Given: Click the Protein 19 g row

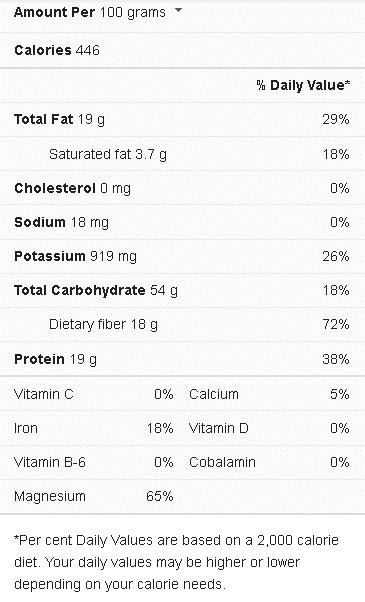Looking at the screenshot, I should tap(182, 359).
